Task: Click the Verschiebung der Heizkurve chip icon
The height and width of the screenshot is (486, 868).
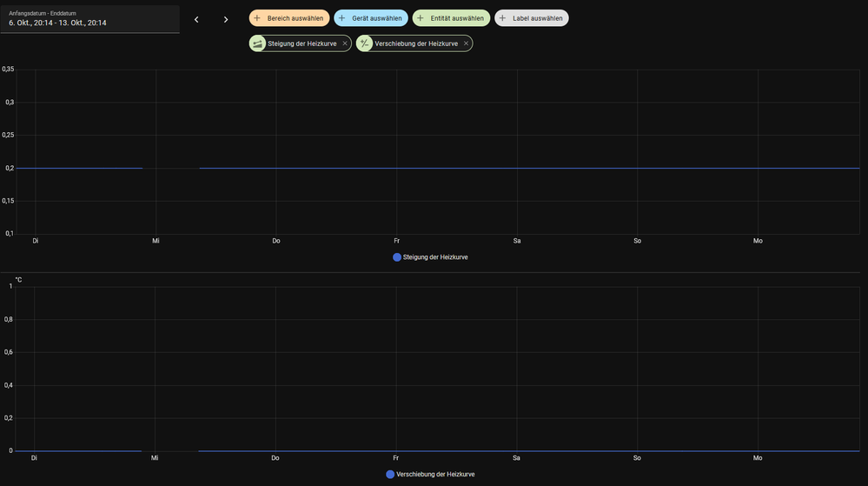Action: click(365, 43)
